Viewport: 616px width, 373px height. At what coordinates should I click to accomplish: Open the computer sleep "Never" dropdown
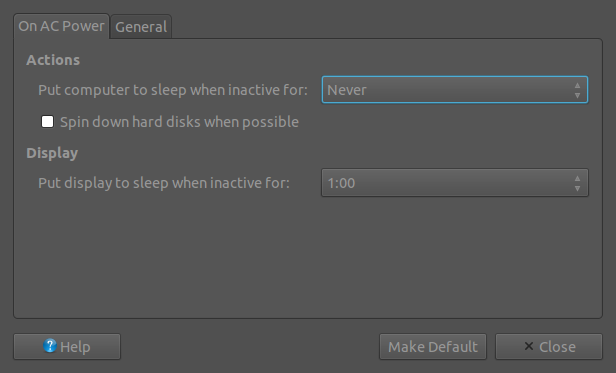tap(455, 90)
